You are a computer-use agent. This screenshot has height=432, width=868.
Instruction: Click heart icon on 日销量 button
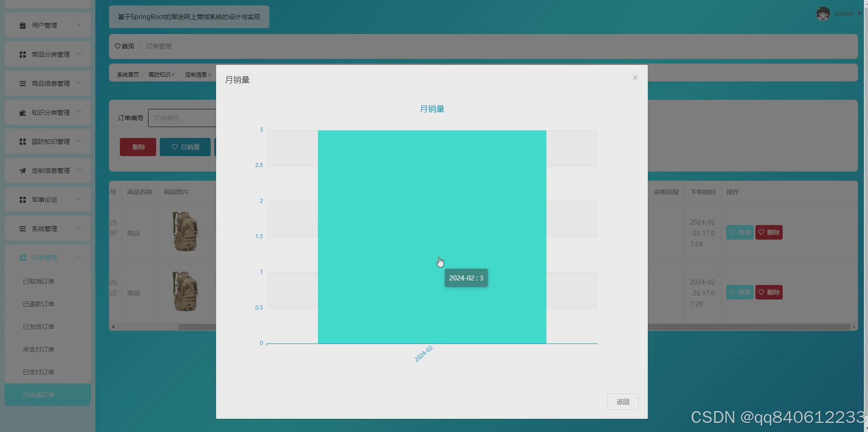(174, 147)
